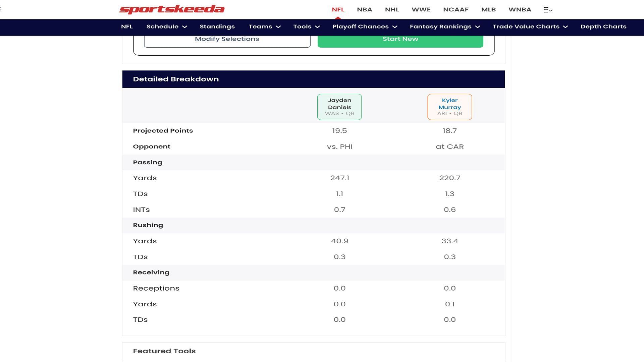The height and width of the screenshot is (362, 644).
Task: Click Kyler Murray projected points 18.7
Action: pyautogui.click(x=449, y=131)
